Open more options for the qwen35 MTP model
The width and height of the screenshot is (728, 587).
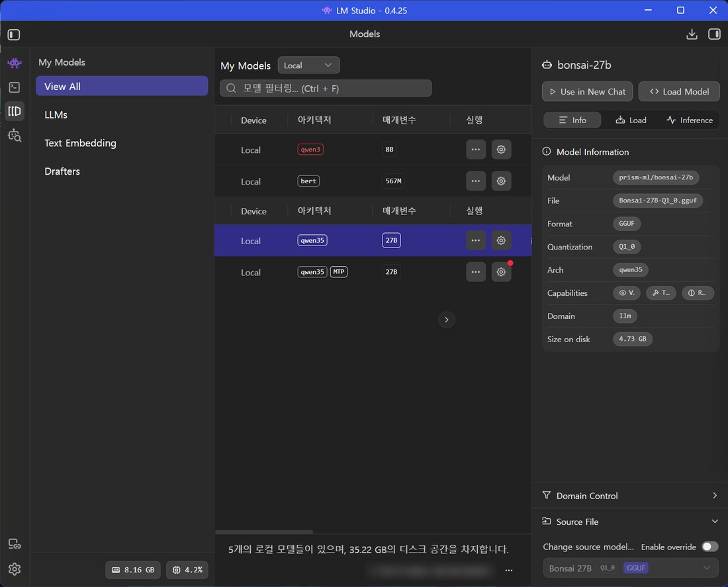475,272
